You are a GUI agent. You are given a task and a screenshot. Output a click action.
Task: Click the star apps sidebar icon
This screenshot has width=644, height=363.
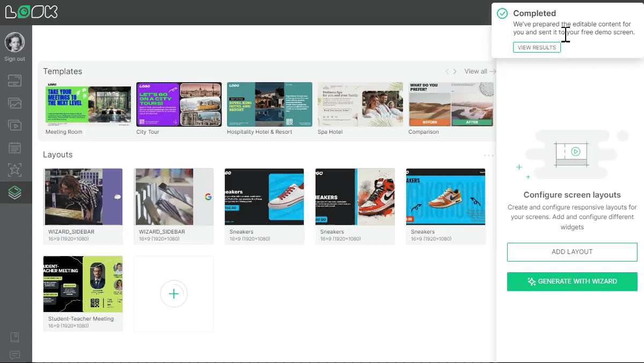point(15,170)
